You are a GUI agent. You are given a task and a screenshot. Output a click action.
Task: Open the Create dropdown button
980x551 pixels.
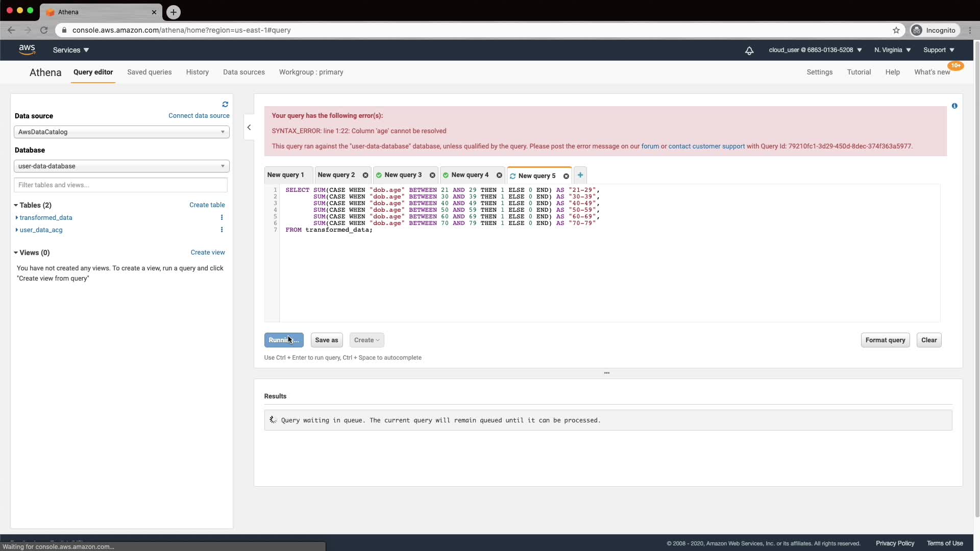(366, 340)
